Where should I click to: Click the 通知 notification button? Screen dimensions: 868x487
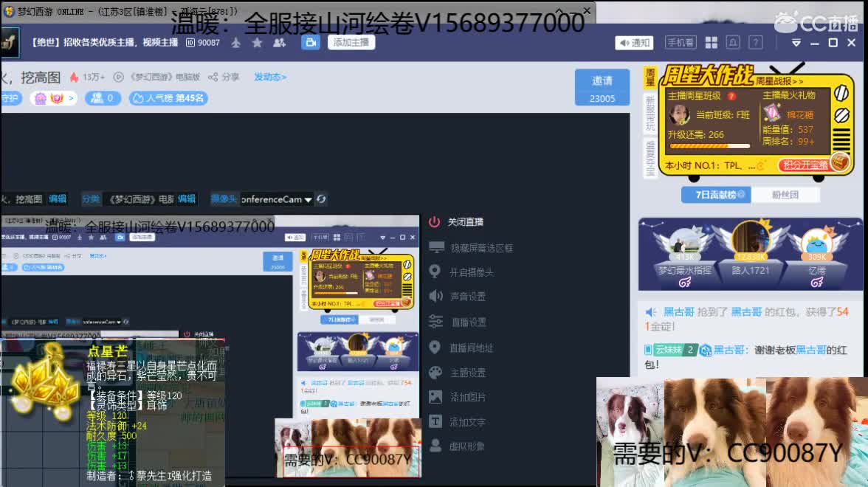(635, 43)
